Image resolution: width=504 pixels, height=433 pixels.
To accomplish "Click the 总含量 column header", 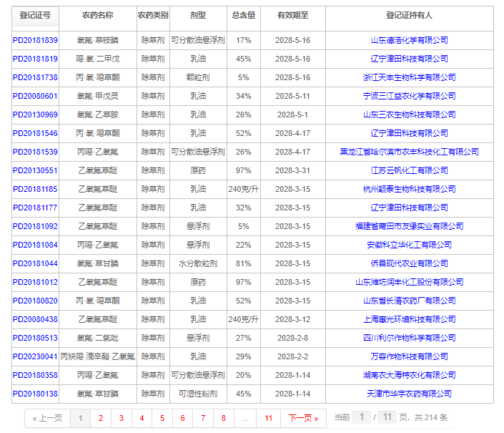I will (243, 16).
